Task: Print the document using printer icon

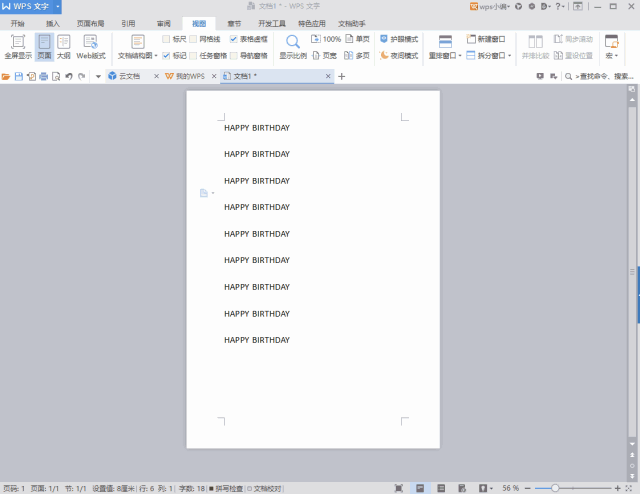Action: coord(44,76)
